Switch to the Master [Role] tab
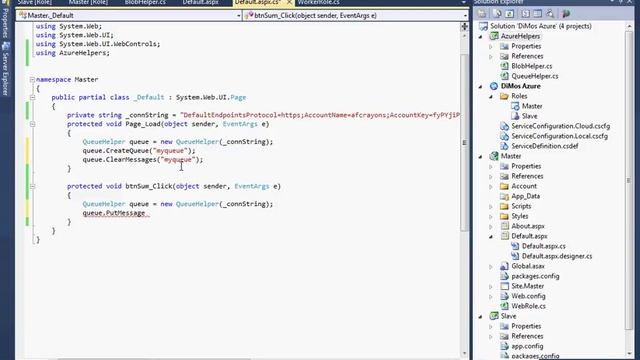This screenshot has height=360, width=640. pyautogui.click(x=88, y=2)
